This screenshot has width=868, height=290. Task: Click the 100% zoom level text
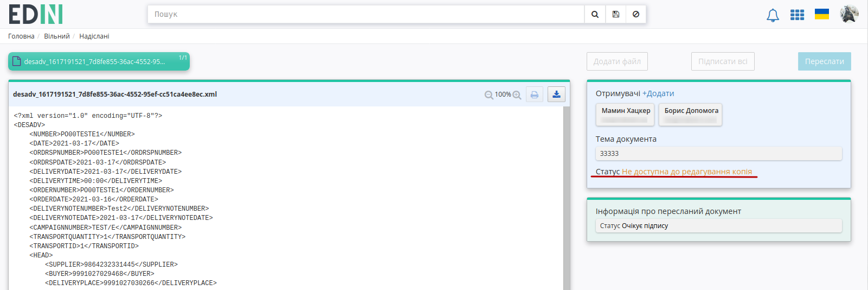coord(503,94)
